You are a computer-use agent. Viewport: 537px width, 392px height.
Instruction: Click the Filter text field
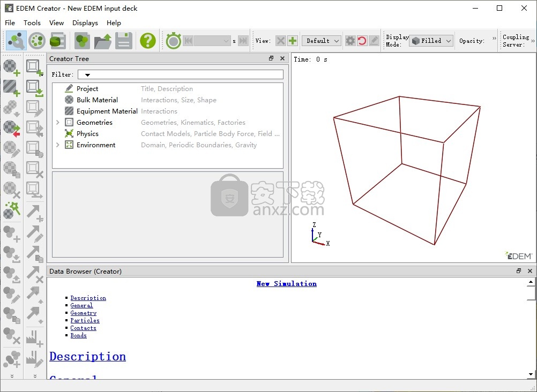coord(181,74)
